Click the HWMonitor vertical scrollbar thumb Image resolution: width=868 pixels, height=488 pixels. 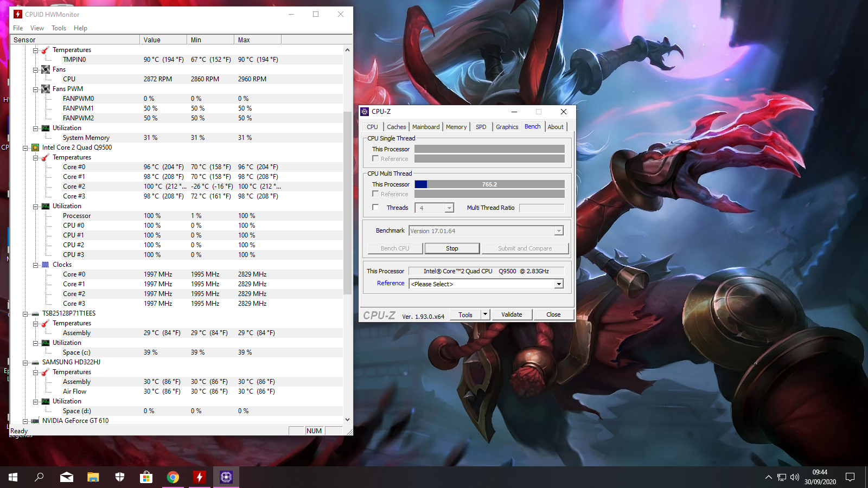(x=348, y=203)
